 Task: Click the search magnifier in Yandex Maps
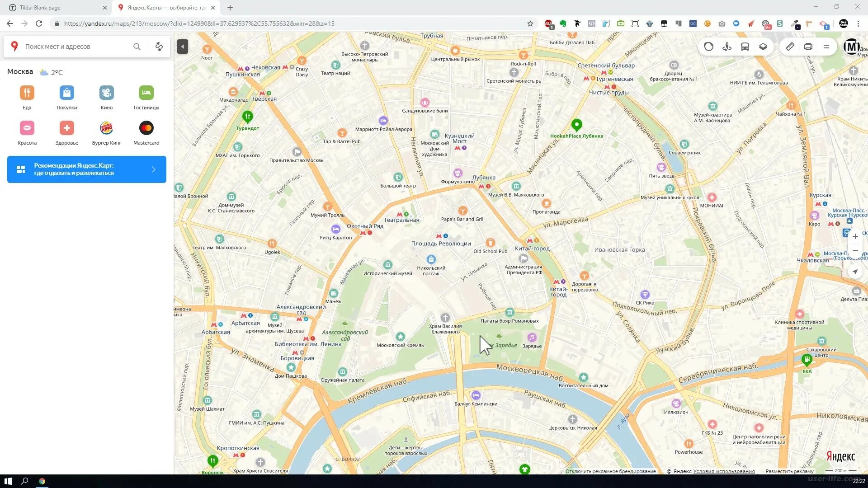pos(137,47)
